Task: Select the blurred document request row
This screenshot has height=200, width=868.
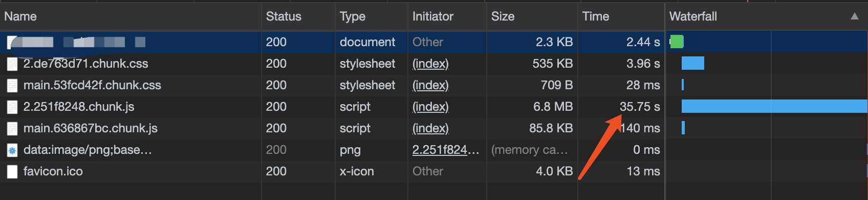Action: point(434,42)
